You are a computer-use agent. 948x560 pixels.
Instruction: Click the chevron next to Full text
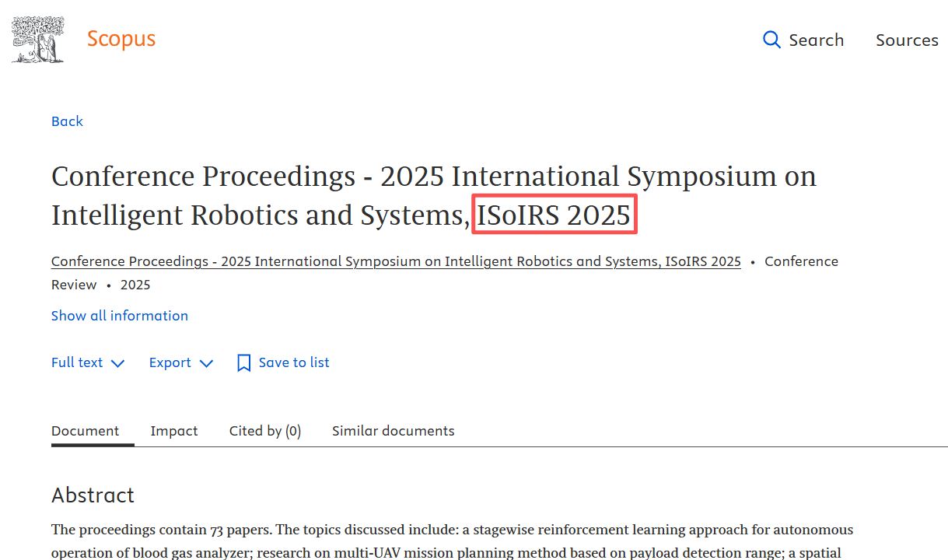118,363
